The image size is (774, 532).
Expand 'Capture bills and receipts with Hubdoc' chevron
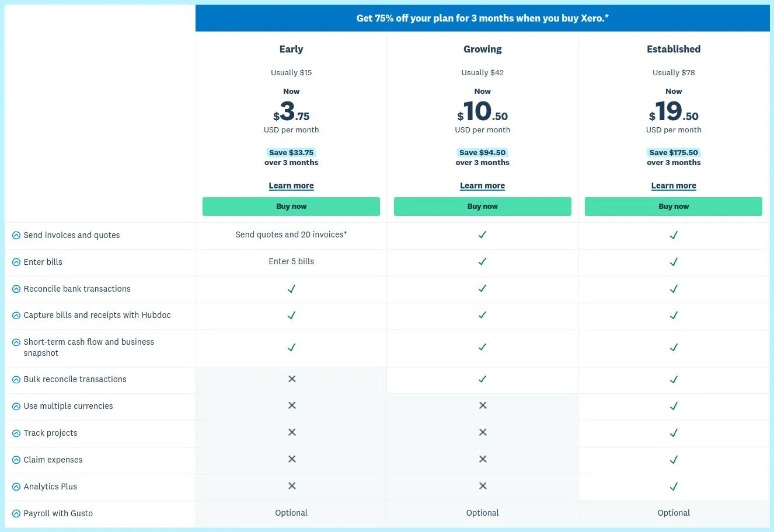[x=16, y=316]
